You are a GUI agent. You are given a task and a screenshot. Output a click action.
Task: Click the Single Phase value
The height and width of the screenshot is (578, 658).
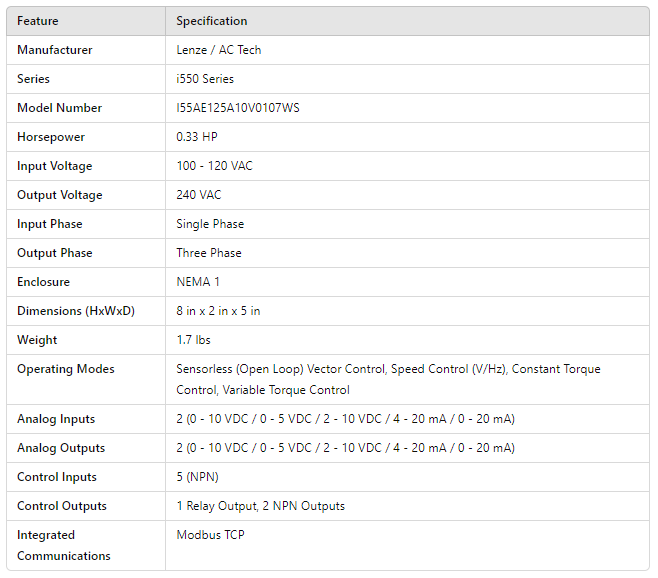210,224
